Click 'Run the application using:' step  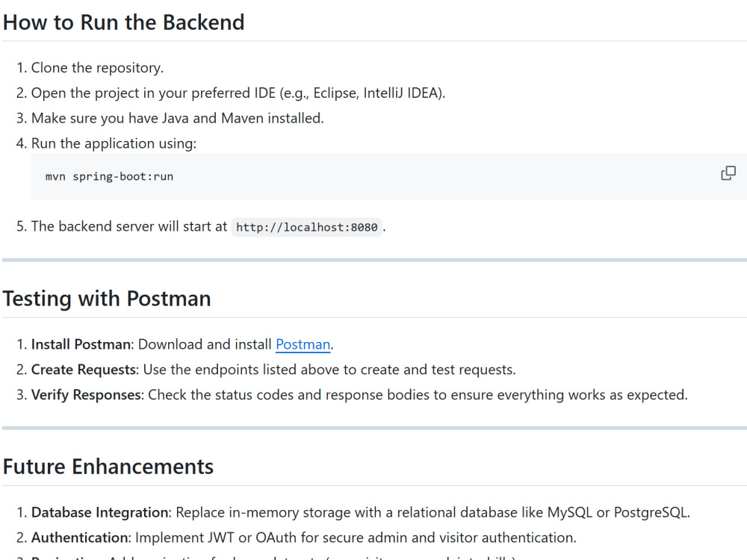(x=114, y=143)
